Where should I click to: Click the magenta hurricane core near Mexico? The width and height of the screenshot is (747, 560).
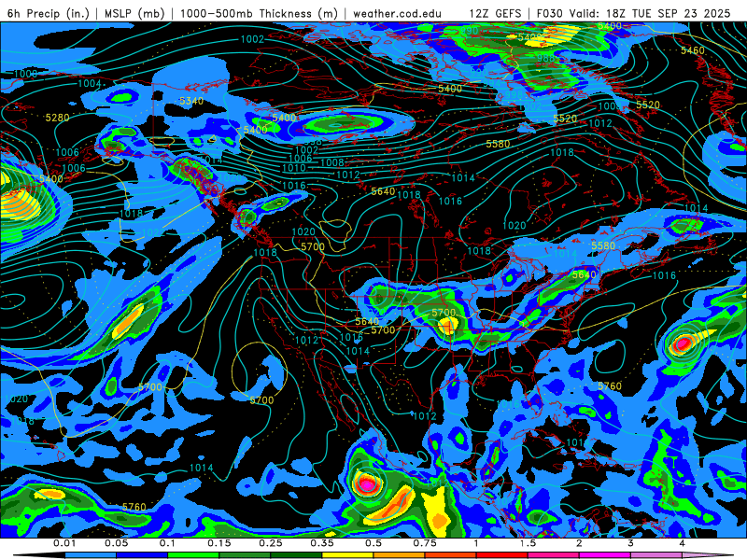367,483
